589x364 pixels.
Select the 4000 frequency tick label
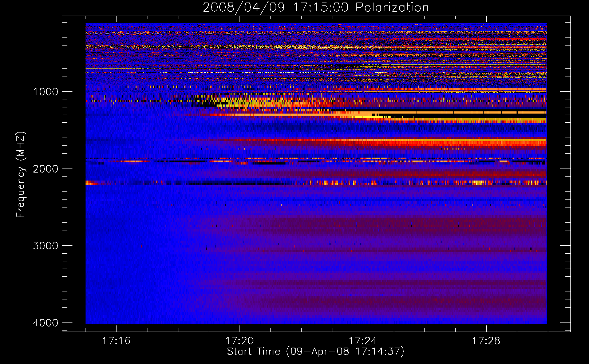click(x=46, y=323)
